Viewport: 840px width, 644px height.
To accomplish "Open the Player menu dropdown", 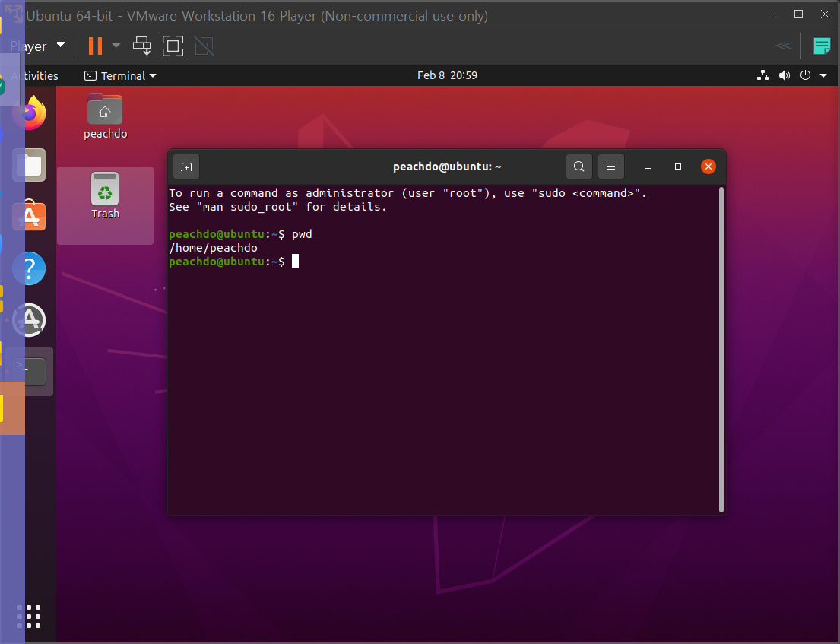I will 37,46.
